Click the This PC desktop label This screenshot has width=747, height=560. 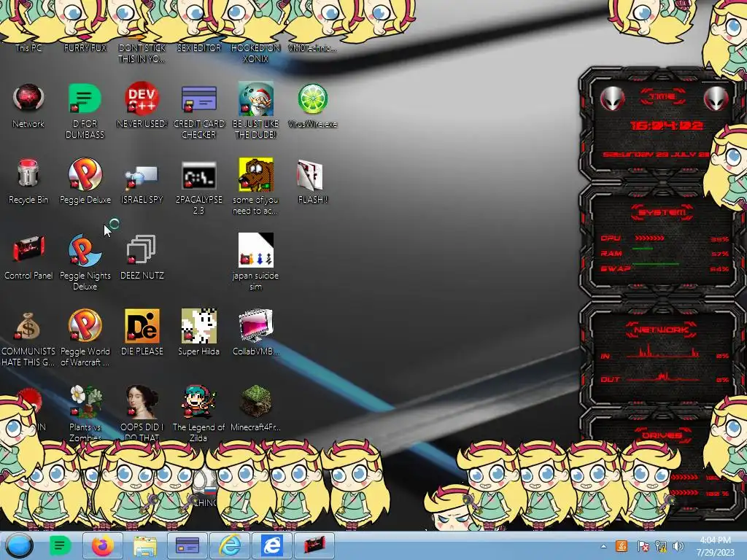coord(28,48)
